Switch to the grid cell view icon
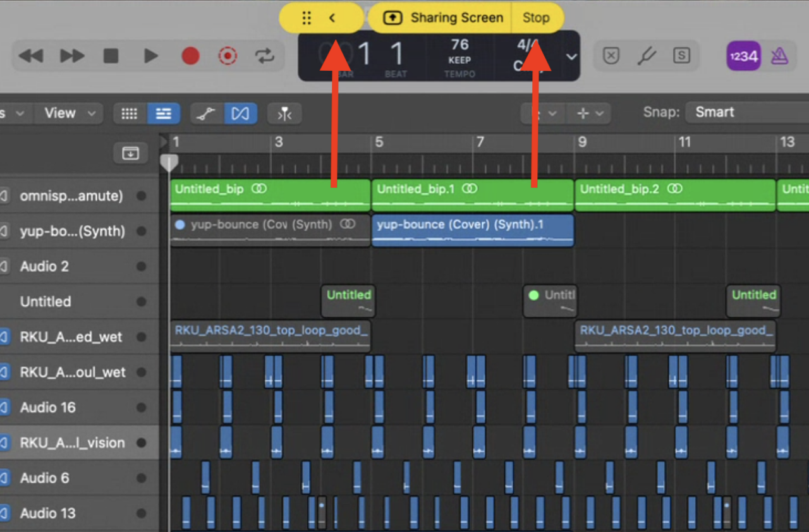 point(129,113)
